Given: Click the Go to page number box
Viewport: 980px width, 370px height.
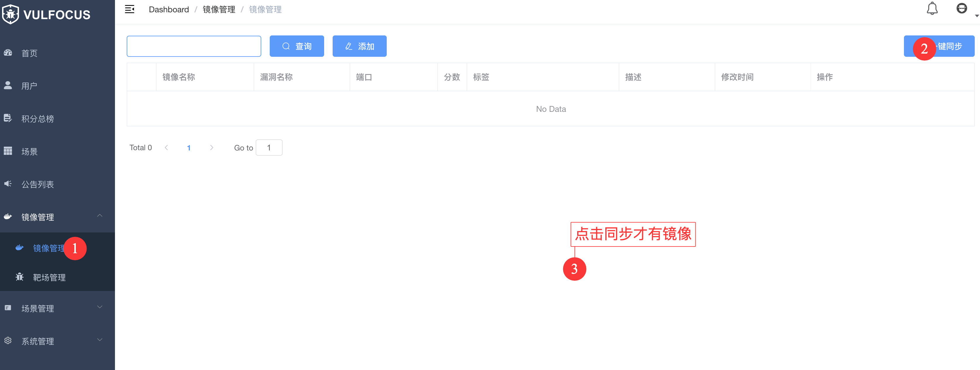Looking at the screenshot, I should 269,148.
